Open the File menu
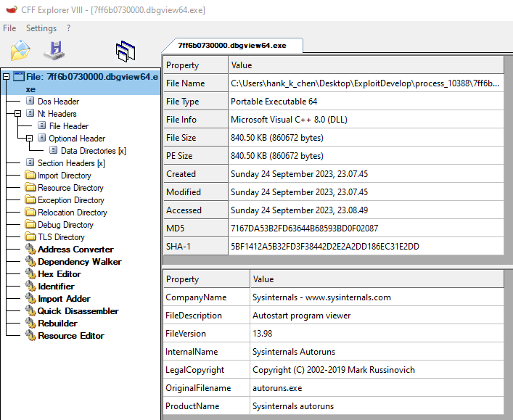The image size is (513, 420). coord(9,28)
